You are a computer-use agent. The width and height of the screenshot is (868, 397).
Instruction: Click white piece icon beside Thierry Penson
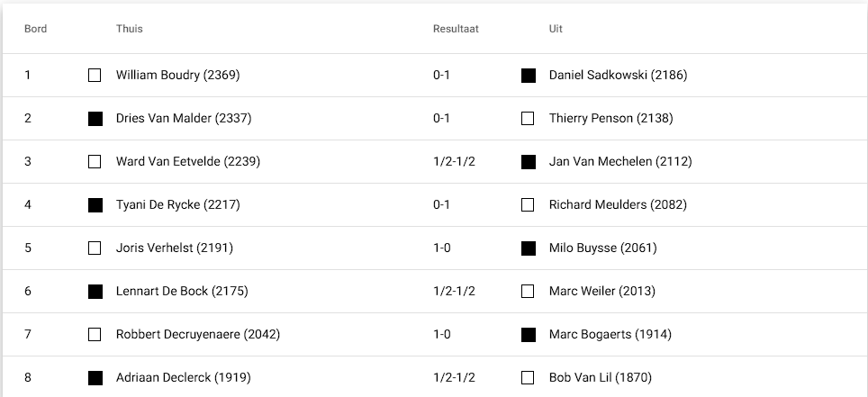click(x=529, y=119)
